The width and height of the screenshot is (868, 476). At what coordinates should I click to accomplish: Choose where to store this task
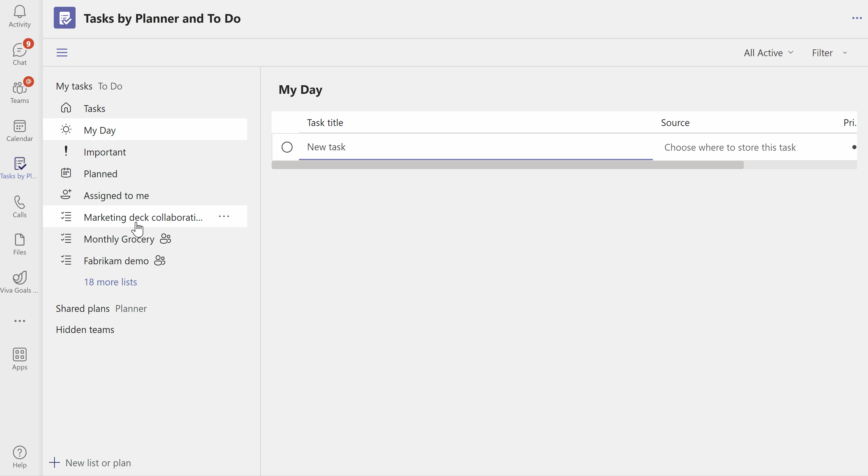(730, 147)
